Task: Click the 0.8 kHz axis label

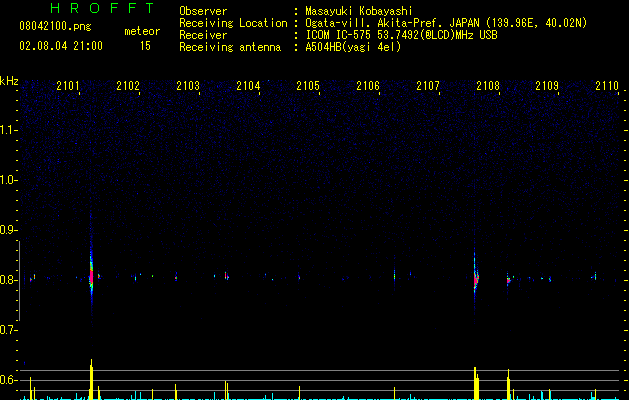Action: (x=8, y=280)
